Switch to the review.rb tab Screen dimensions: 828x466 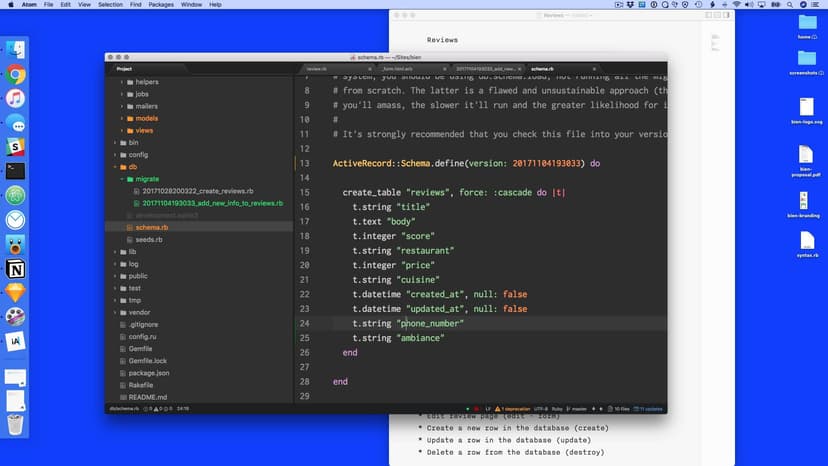tap(318, 69)
